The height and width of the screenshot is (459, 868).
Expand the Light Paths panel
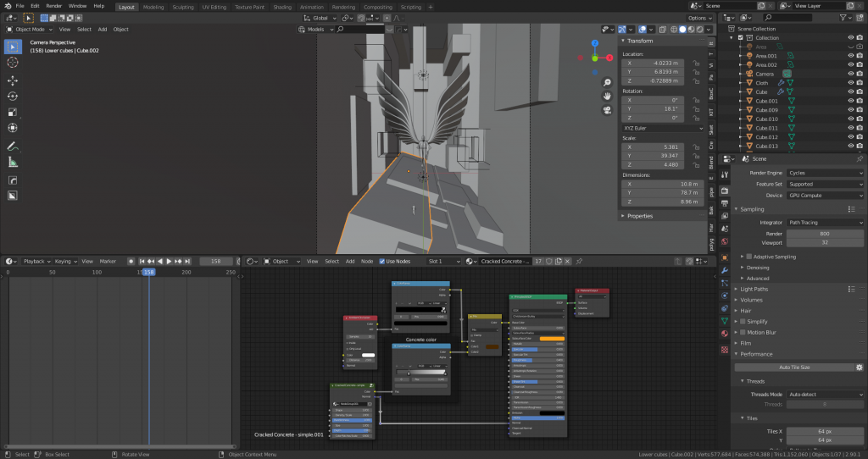(x=754, y=289)
